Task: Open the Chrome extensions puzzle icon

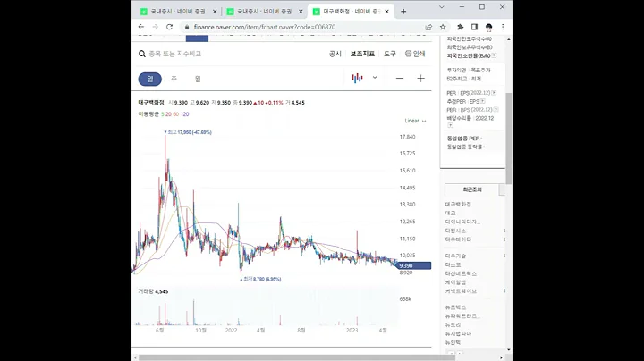Action: 460,27
